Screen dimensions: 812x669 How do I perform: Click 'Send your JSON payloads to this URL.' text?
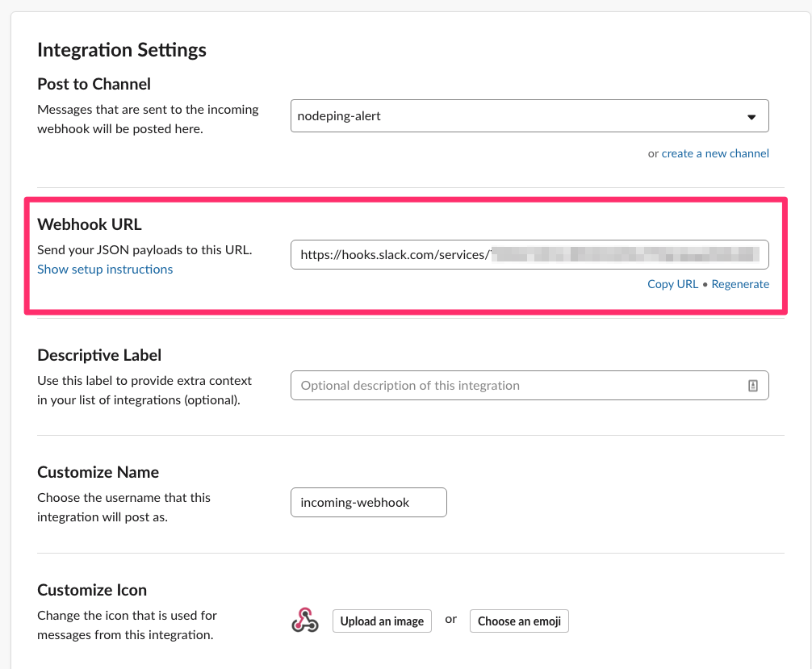click(x=144, y=250)
